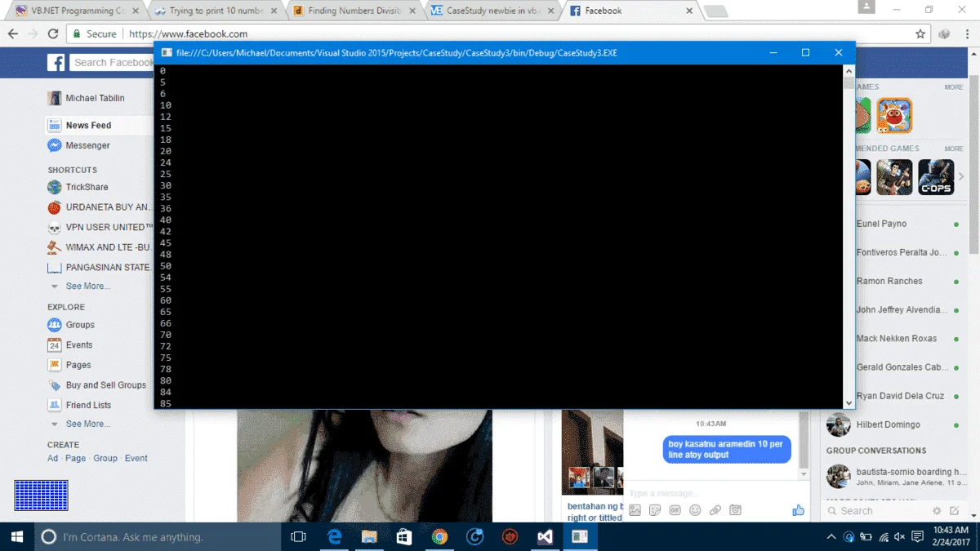Reload the Facebook page

point(53,34)
